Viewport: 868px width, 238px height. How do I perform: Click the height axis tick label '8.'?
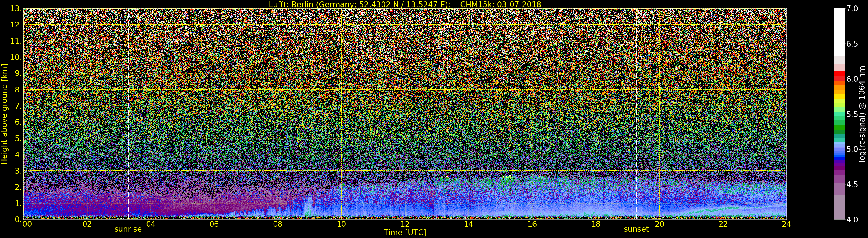coord(18,90)
